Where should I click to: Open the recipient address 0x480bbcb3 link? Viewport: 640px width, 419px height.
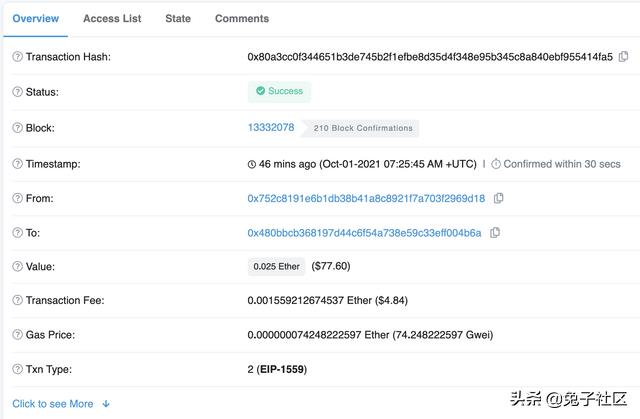coord(364,233)
